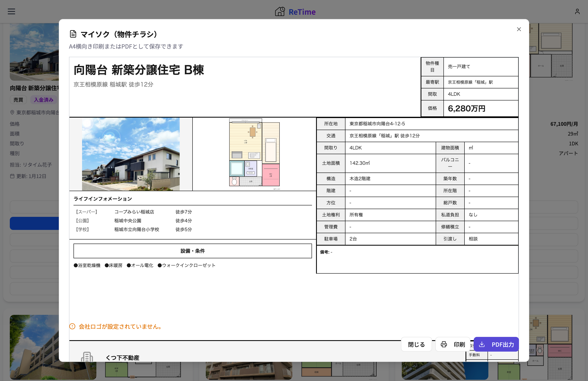Image resolution: width=588 pixels, height=381 pixels.
Task: Print the flyer using 印刷
Action: click(453, 344)
